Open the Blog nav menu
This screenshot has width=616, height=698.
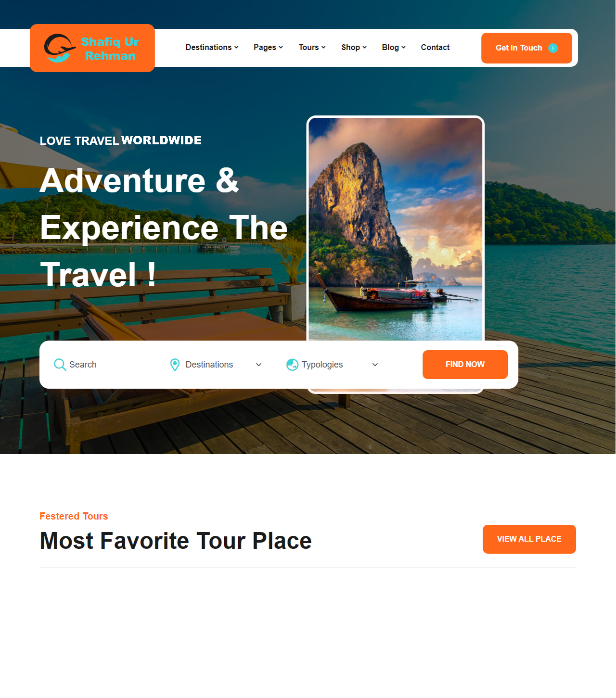click(x=394, y=47)
